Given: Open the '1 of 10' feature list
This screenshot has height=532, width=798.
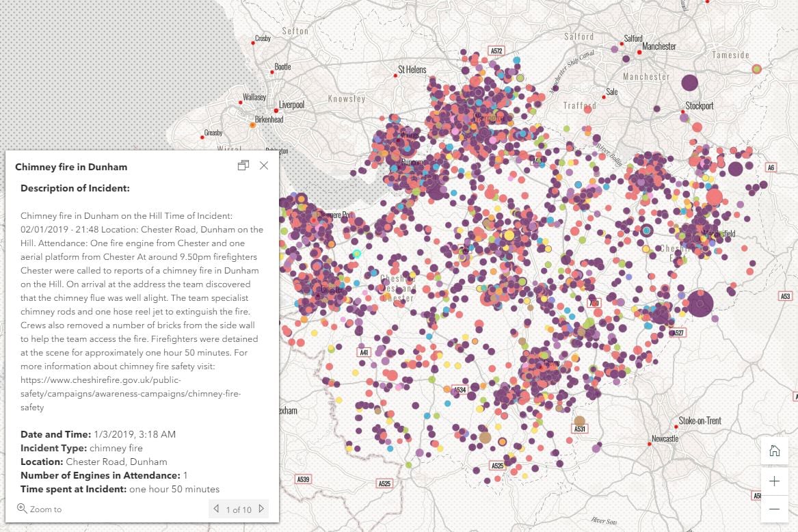Looking at the screenshot, I should coord(239,509).
